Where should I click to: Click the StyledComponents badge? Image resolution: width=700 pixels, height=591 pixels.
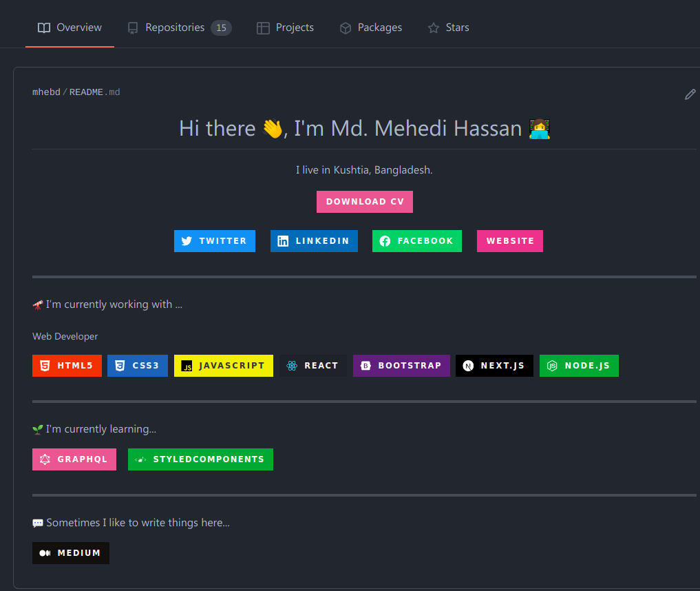pos(200,459)
